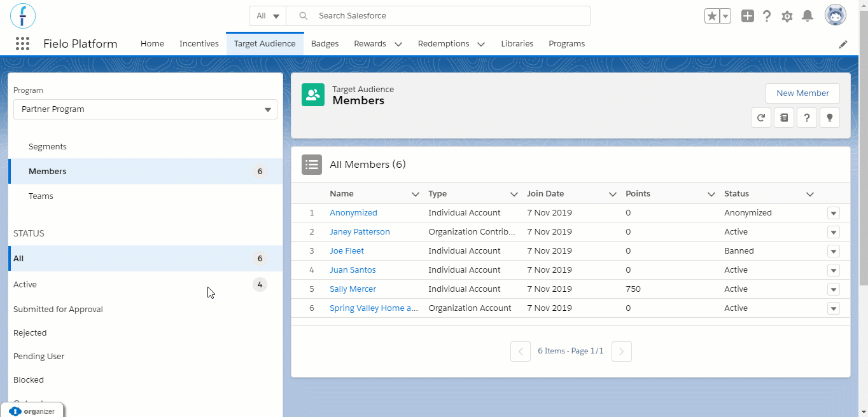Click the previous page arrow button

(521, 352)
